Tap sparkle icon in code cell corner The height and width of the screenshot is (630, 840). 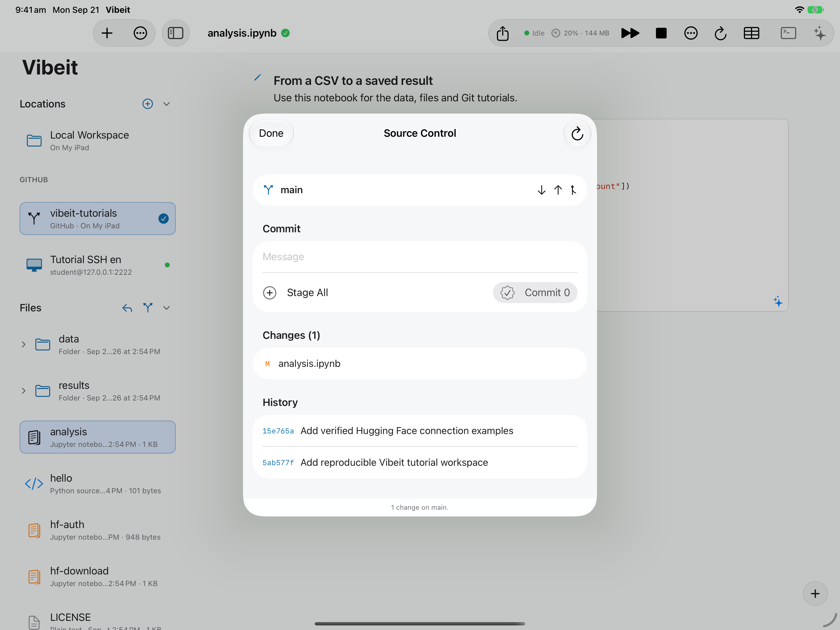coord(778,302)
